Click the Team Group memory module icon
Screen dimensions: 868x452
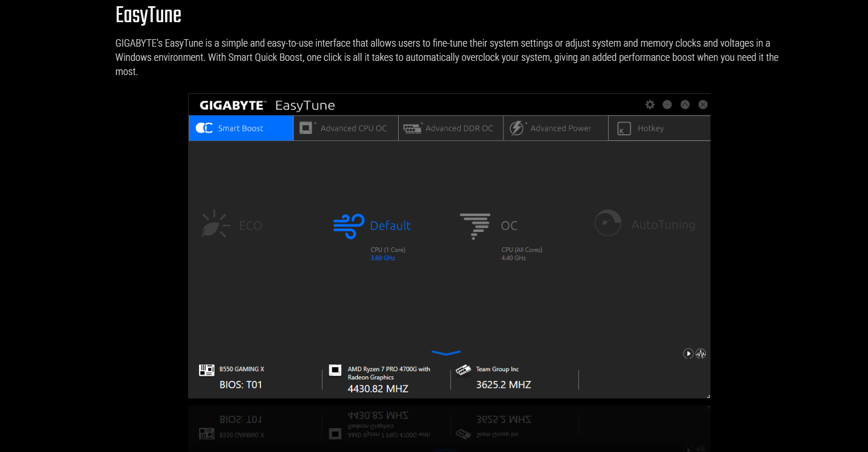click(464, 370)
